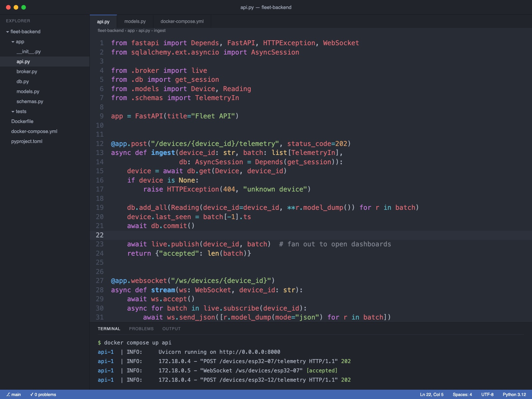Open the OUTPUT panel tab

(x=172, y=329)
